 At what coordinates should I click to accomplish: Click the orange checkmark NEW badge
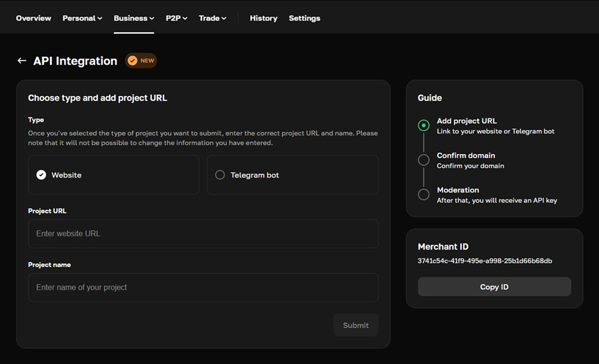[x=141, y=61]
